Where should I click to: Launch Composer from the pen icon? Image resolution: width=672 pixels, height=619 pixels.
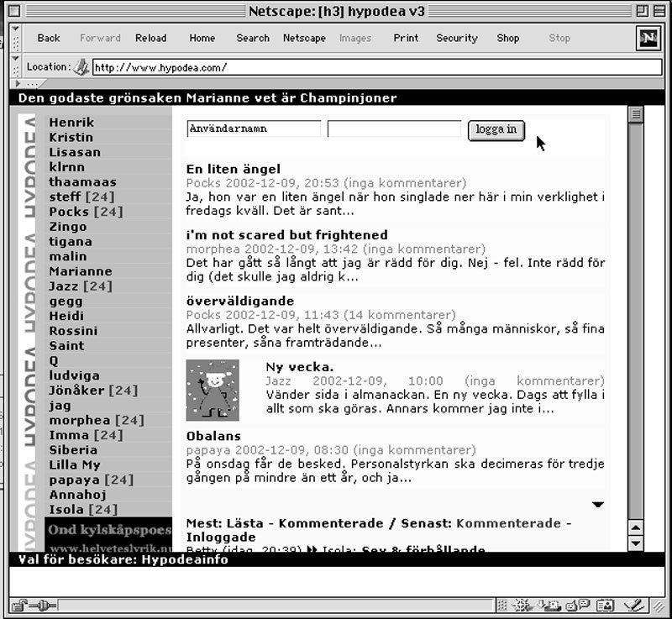pos(633,605)
